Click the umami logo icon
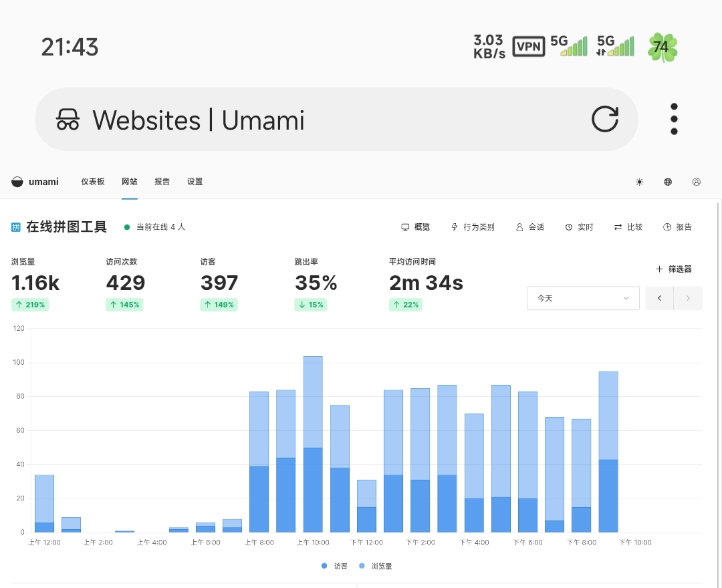 click(17, 182)
